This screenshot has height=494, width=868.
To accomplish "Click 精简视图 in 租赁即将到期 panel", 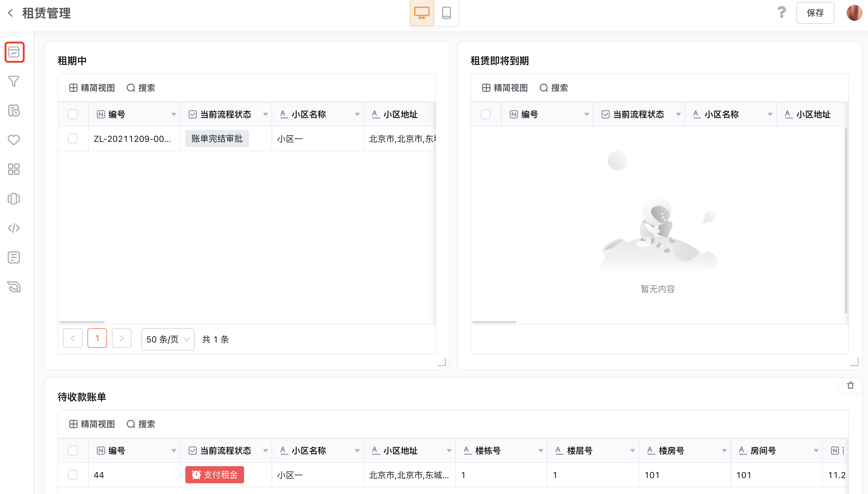I will pos(505,88).
